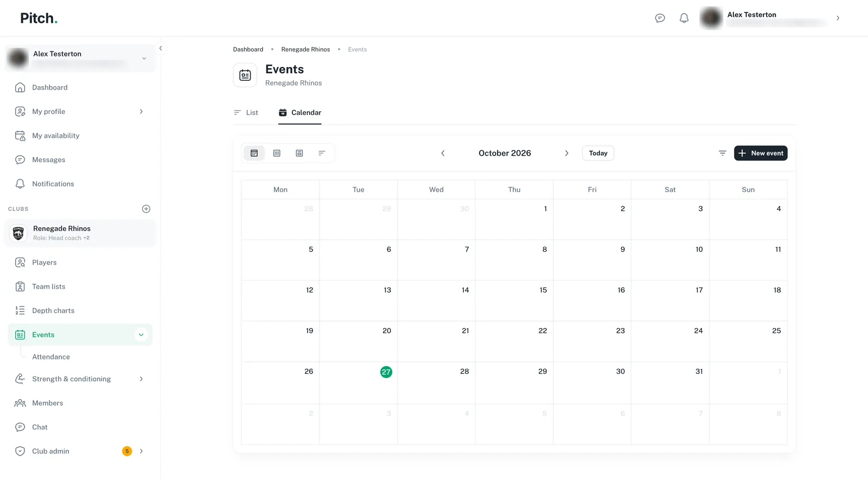Select the Calendar tab
Image resolution: width=868 pixels, height=481 pixels.
click(300, 113)
